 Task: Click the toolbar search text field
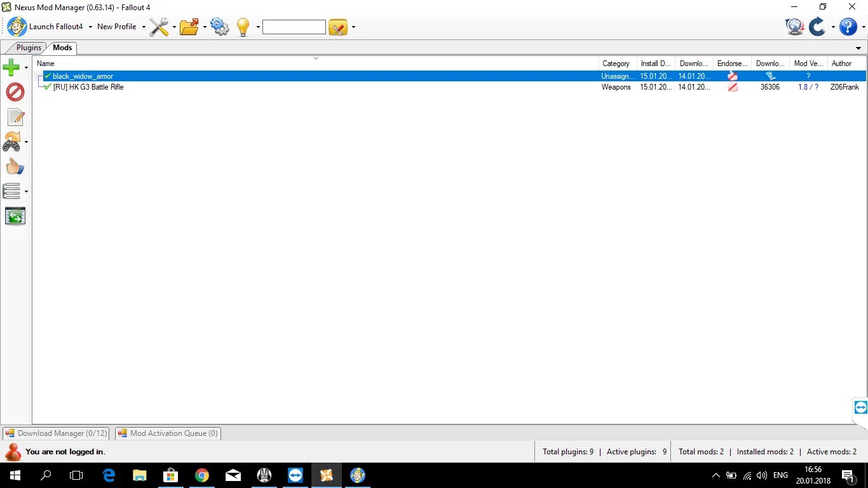294,27
